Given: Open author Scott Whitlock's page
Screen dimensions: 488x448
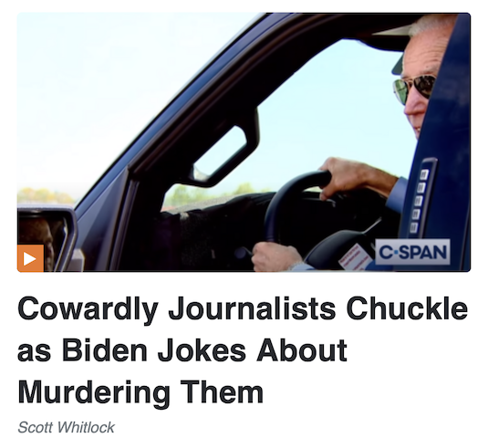Looking at the screenshot, I should click(x=66, y=427).
